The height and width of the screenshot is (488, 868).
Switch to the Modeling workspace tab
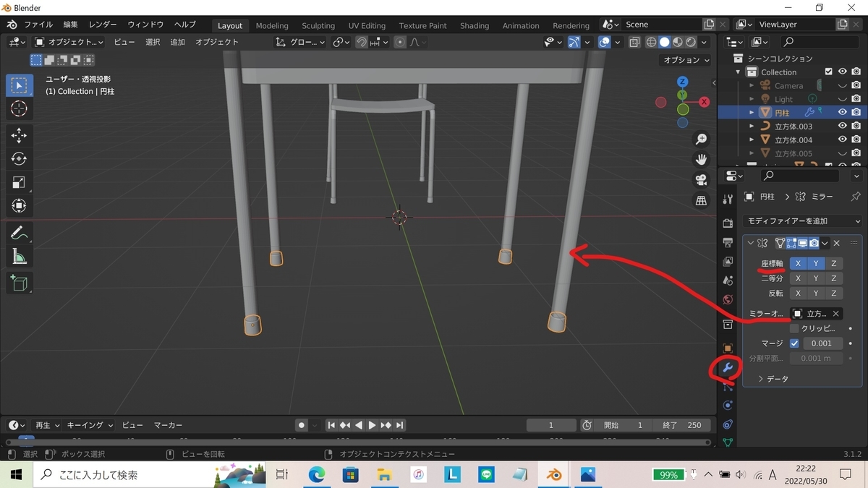point(272,25)
